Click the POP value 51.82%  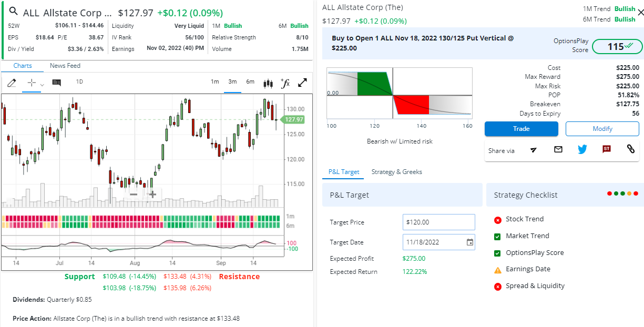point(629,95)
